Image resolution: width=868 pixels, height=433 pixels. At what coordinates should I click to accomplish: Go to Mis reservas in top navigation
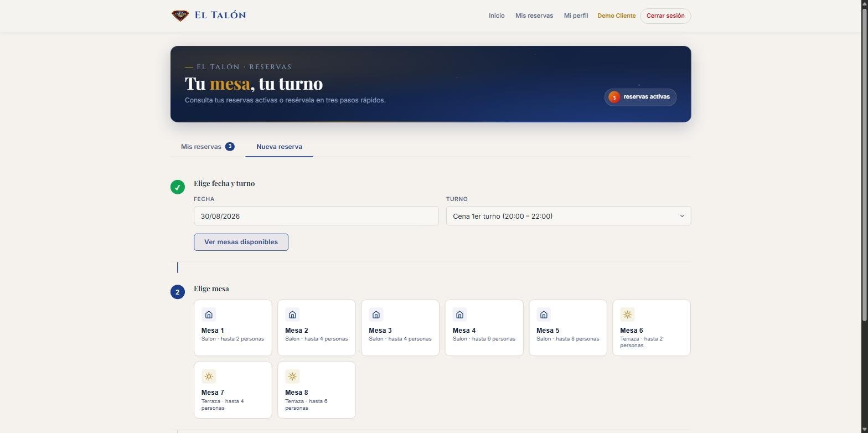click(x=534, y=16)
